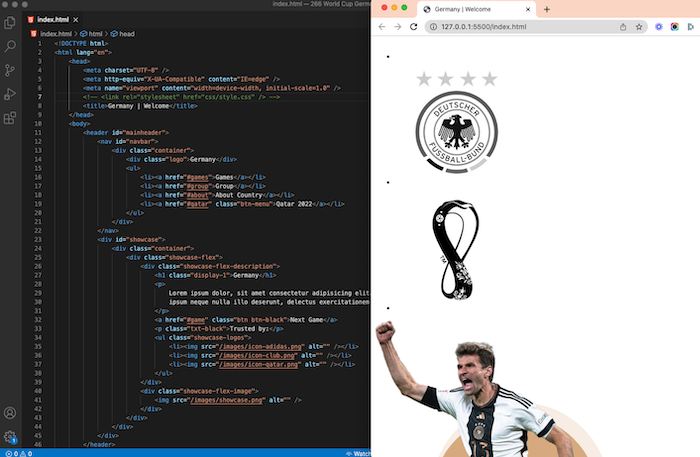Open the Explorer view in VS Code
The width and height of the screenshot is (700, 457).
tap(10, 22)
